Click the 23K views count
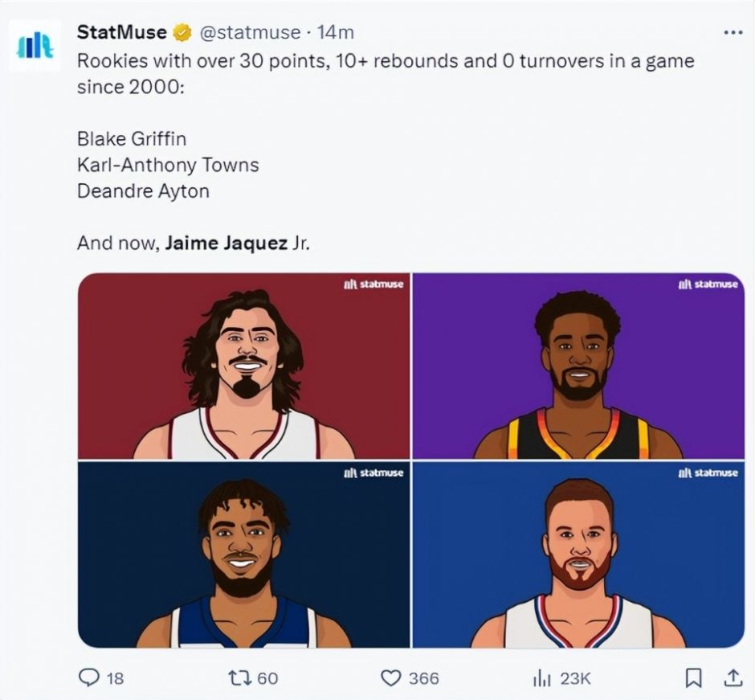 pyautogui.click(x=575, y=678)
